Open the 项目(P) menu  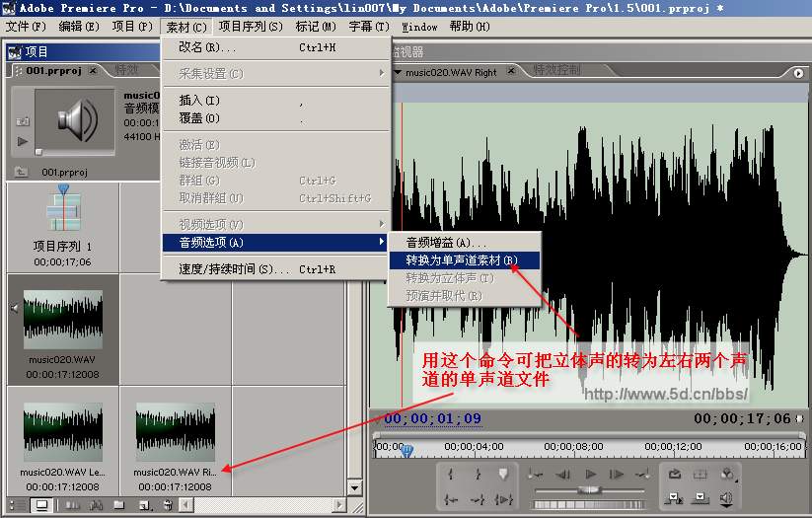click(x=132, y=27)
